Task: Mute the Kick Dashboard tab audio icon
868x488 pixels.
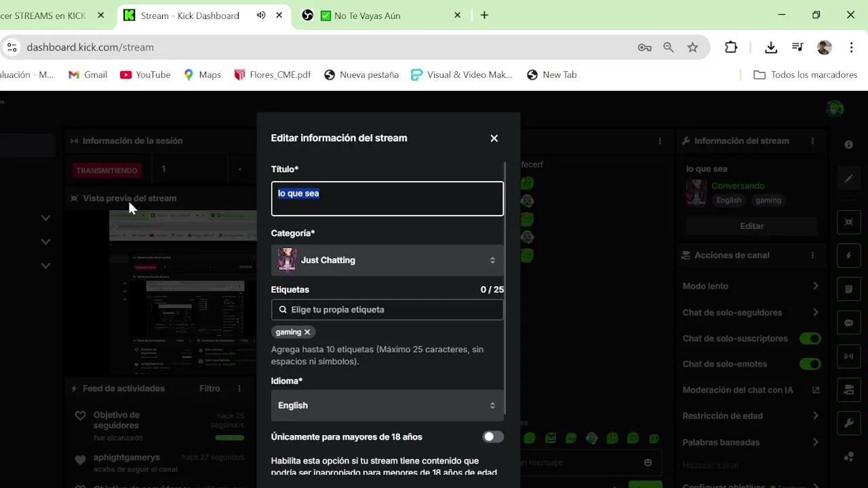Action: 261,15
